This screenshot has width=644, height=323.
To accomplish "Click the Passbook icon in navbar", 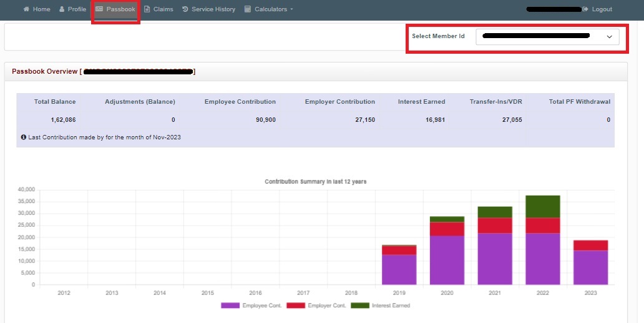I will tap(99, 9).
